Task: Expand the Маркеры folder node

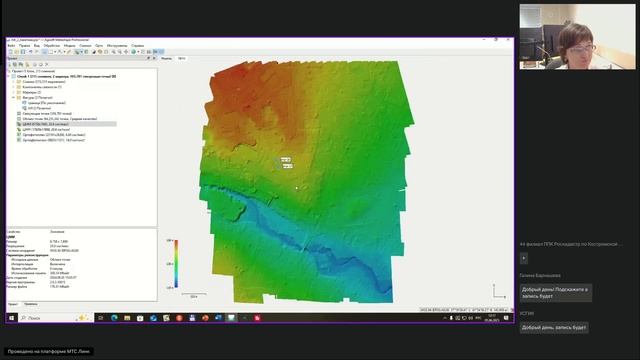Action: pyautogui.click(x=13, y=92)
